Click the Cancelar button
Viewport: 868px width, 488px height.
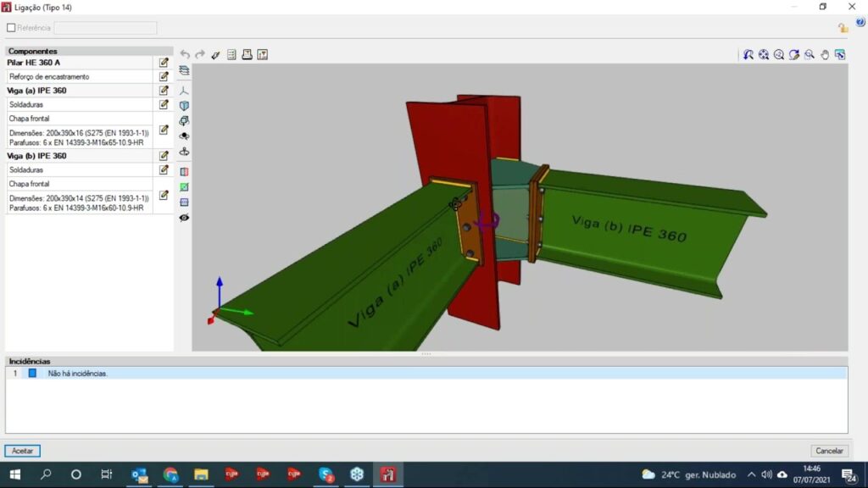pyautogui.click(x=828, y=451)
